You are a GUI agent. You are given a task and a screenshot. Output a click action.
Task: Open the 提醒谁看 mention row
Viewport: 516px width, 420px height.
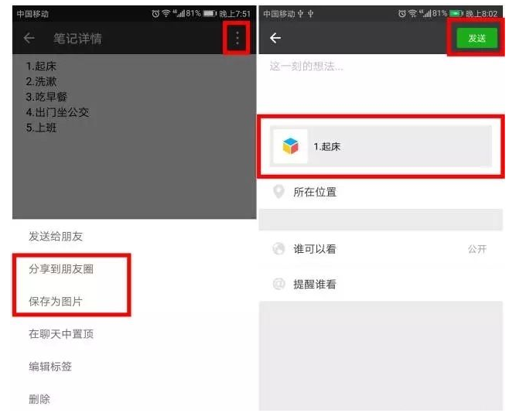(x=381, y=284)
